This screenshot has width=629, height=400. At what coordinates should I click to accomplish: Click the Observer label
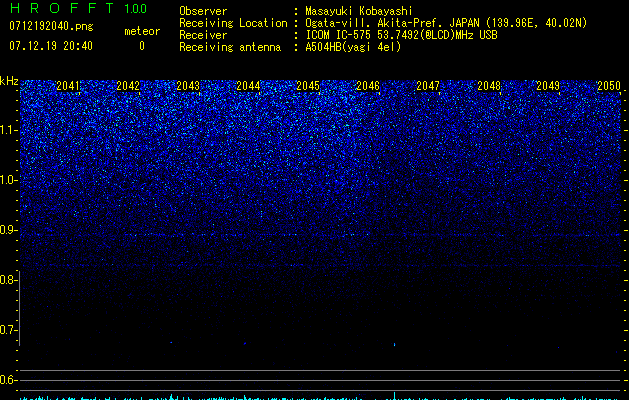[203, 11]
